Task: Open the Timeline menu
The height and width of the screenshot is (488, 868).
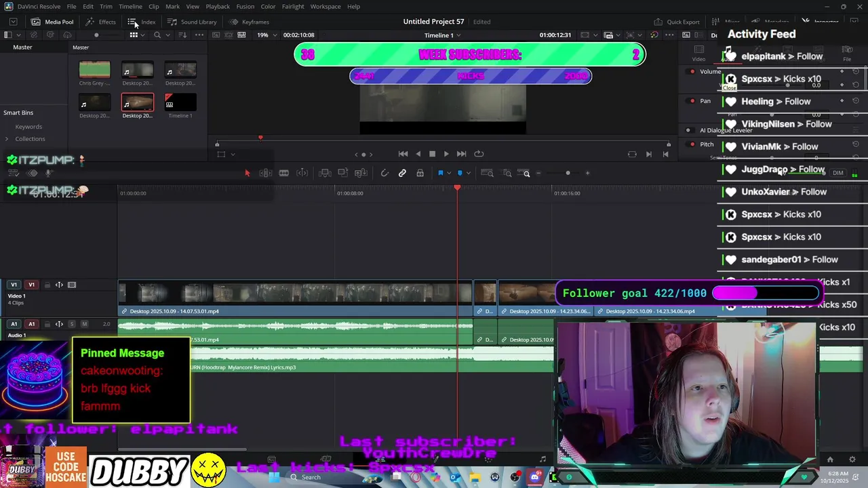Action: click(x=130, y=7)
